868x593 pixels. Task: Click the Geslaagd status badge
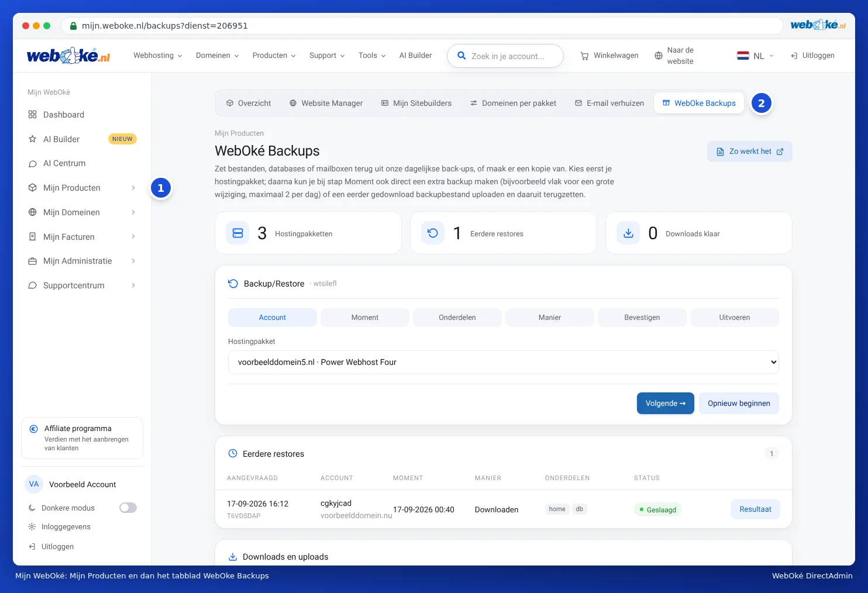tap(658, 510)
